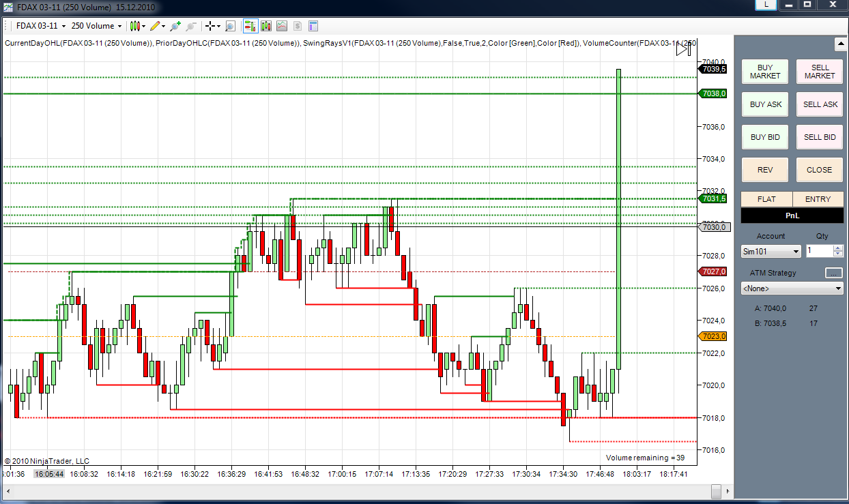Click the zoom out magnifier icon
Screen dimensions: 849x504
191,26
